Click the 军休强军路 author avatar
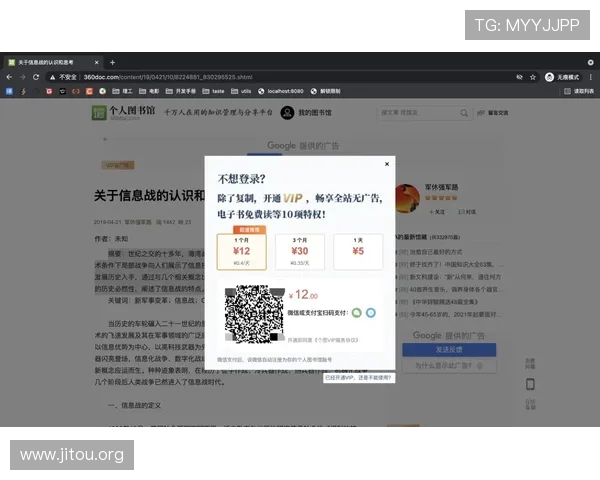600x480 pixels. point(408,198)
